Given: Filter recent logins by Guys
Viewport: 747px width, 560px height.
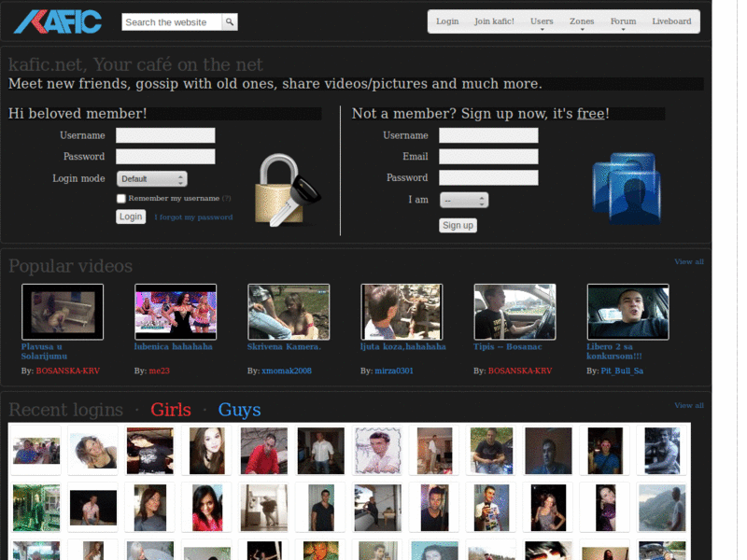Looking at the screenshot, I should point(240,410).
